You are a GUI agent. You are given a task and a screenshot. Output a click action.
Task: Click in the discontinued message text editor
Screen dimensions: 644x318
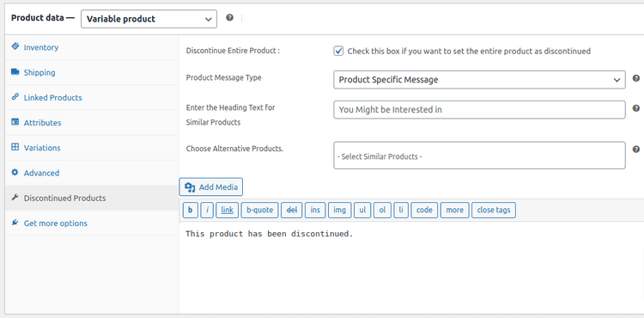click(411, 267)
